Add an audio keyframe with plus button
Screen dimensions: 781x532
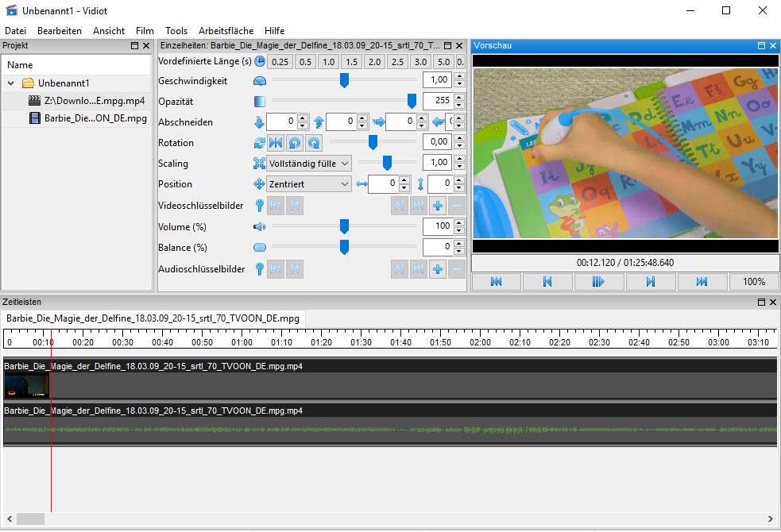coord(438,269)
